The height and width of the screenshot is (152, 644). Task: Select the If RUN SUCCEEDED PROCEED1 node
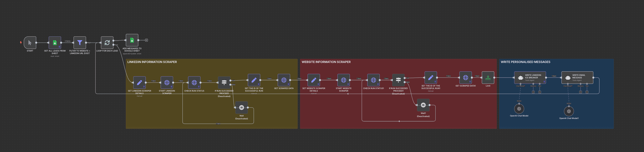398,80
